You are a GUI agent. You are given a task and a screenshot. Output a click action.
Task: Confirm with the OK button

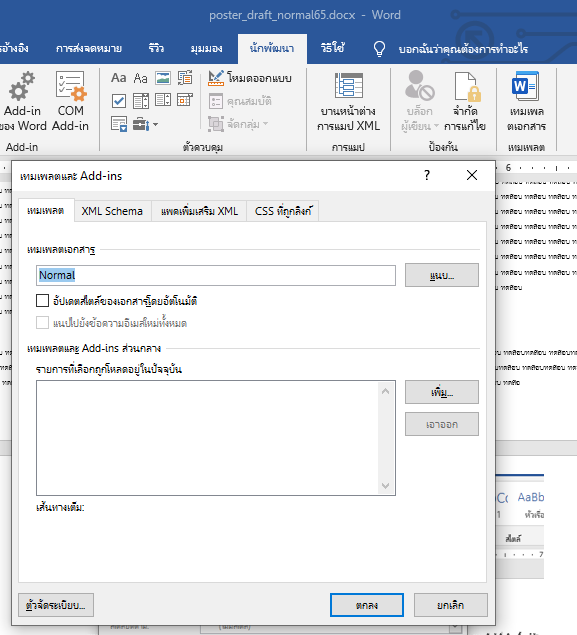pyautogui.click(x=367, y=605)
